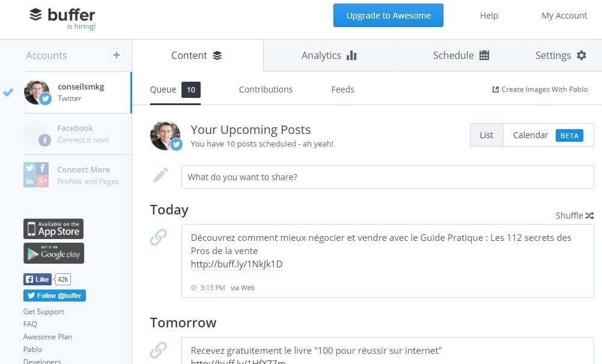Open the App Store badge
This screenshot has height=364, width=602.
click(53, 229)
